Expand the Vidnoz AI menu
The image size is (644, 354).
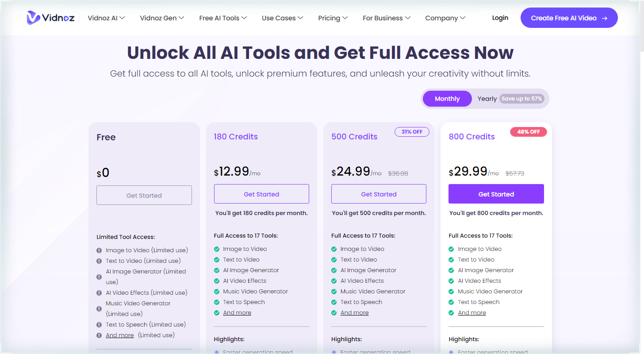pos(106,18)
